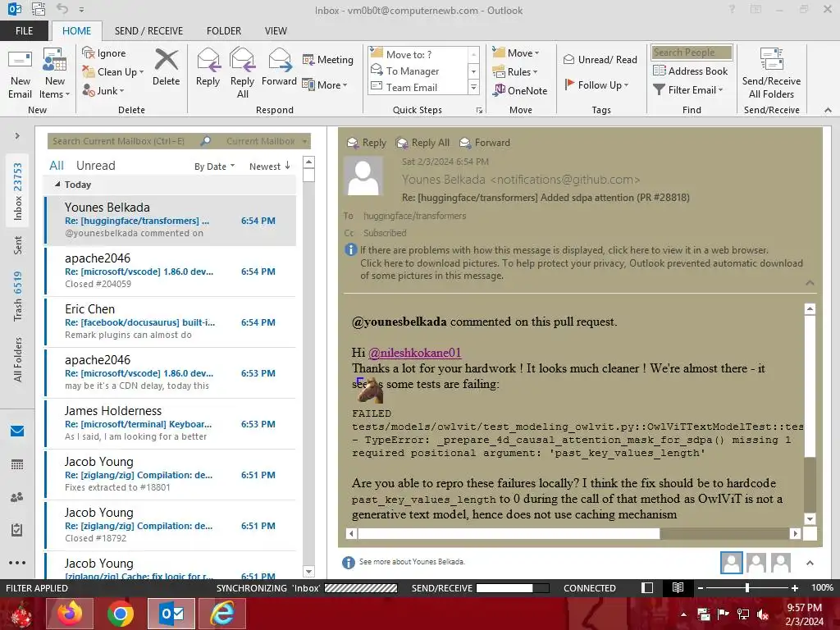This screenshot has height=630, width=840.
Task: Click Search Current Mailbox field
Action: tap(123, 141)
